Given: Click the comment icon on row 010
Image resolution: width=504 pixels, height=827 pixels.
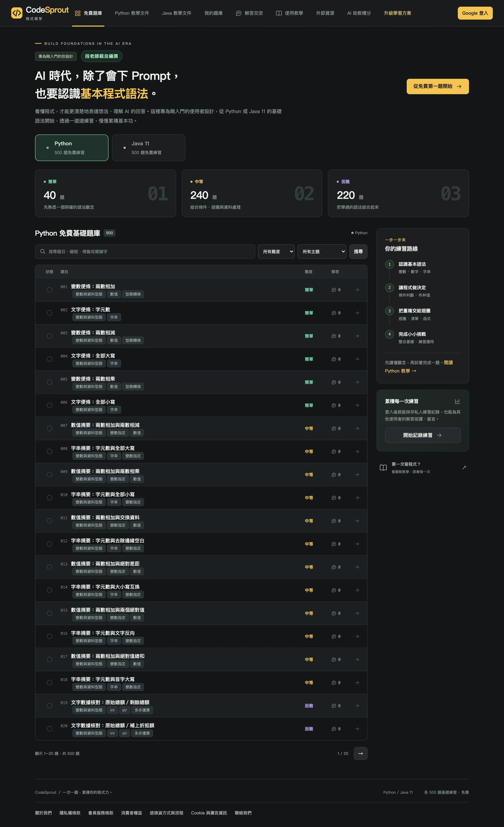Looking at the screenshot, I should [x=333, y=498].
